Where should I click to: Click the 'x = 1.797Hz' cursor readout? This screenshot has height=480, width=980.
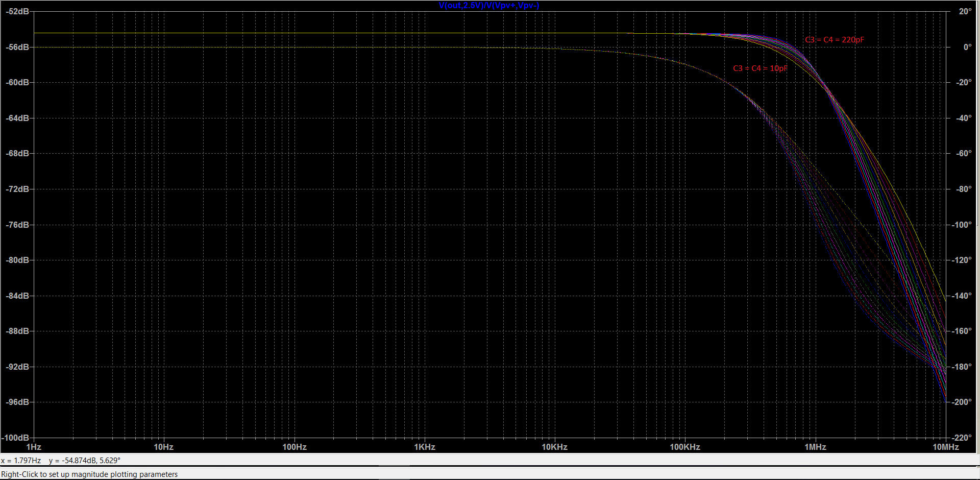[21, 461]
